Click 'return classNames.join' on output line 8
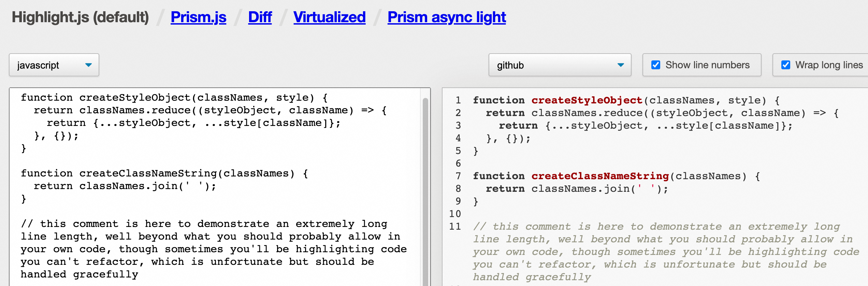The width and height of the screenshot is (868, 286). [x=558, y=189]
